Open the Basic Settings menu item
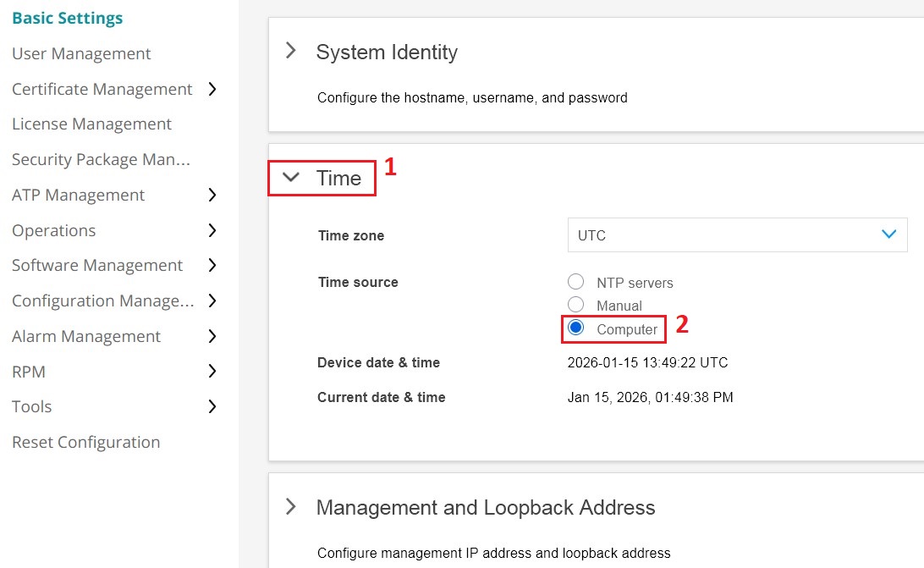924x568 pixels. (x=67, y=18)
